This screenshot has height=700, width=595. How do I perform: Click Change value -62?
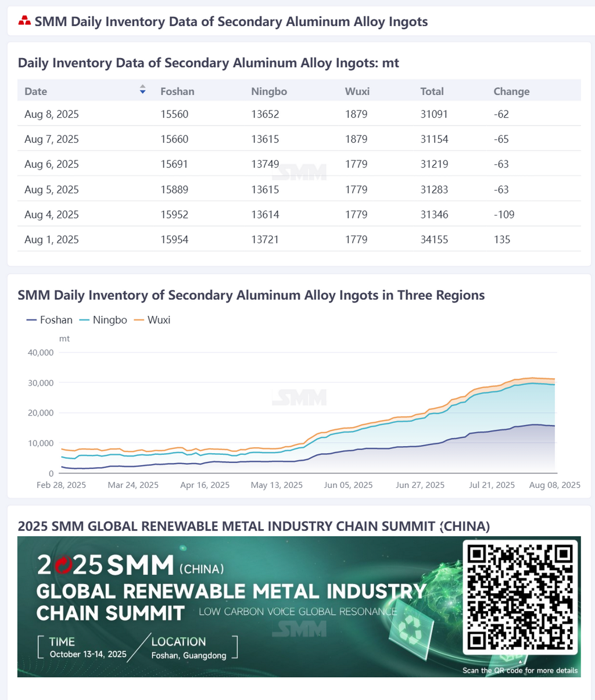coord(501,114)
